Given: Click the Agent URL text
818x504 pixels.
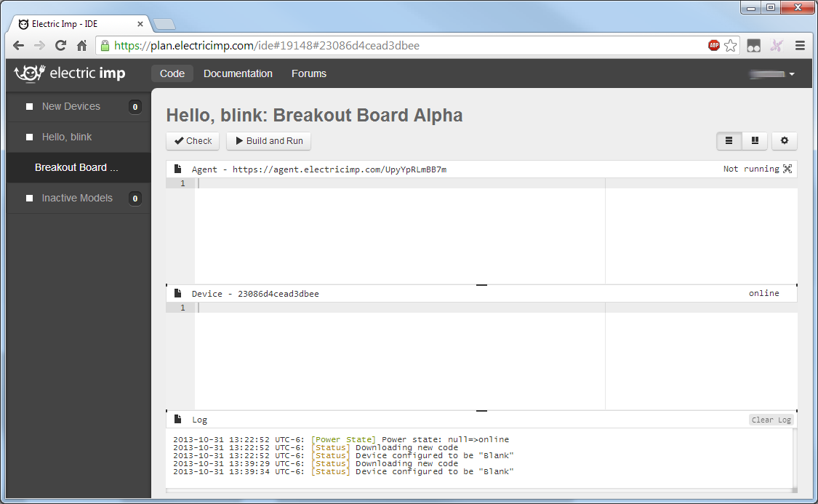Looking at the screenshot, I should point(340,169).
